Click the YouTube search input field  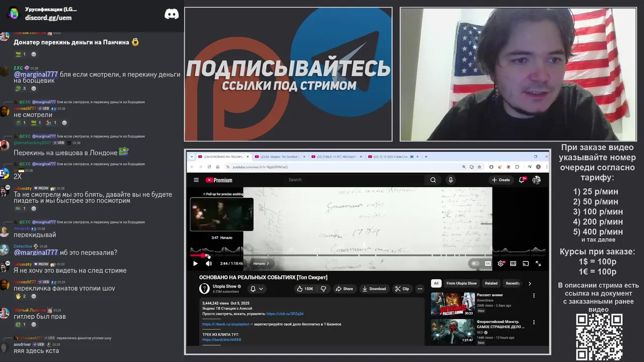[355, 180]
